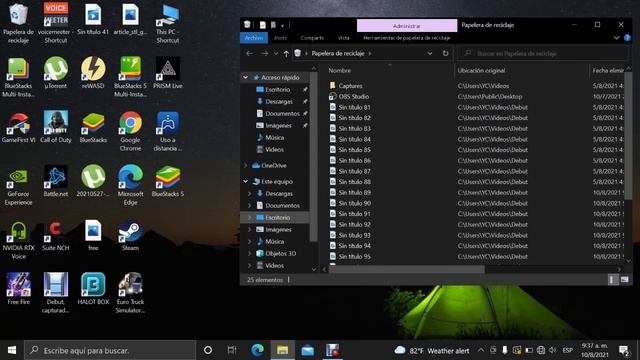Image resolution: width=640 pixels, height=360 pixels.
Task: Select the PRISM Live desktop icon
Action: pos(168,72)
